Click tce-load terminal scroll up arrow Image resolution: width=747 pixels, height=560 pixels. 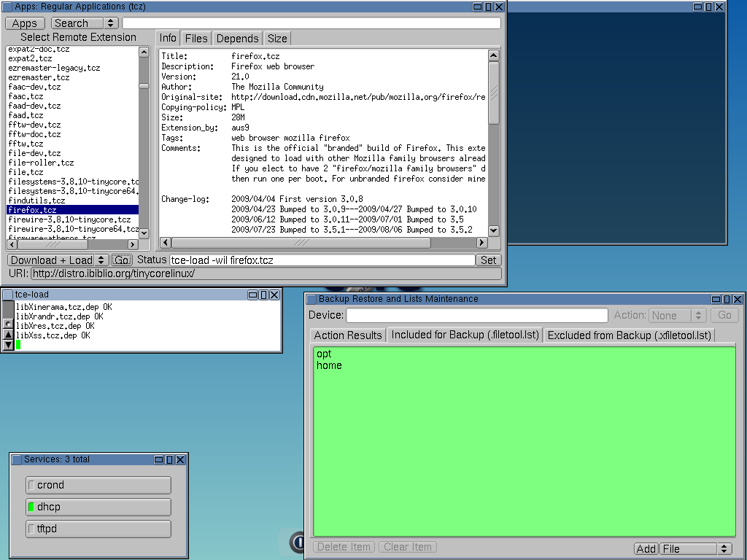8,334
